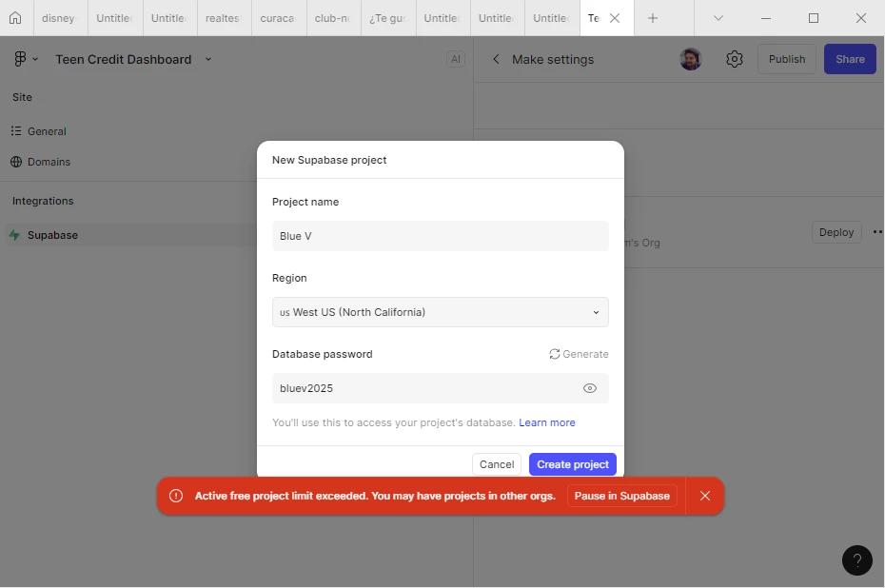Edit the Database password field

tap(441, 388)
